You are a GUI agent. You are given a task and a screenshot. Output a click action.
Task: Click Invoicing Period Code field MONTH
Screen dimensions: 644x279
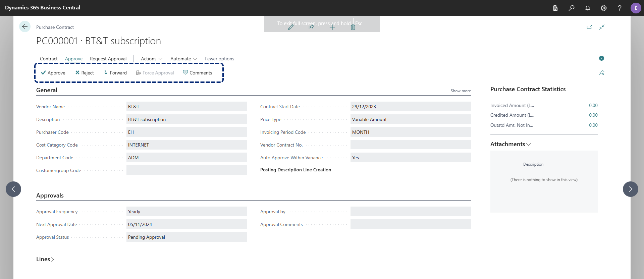[411, 132]
